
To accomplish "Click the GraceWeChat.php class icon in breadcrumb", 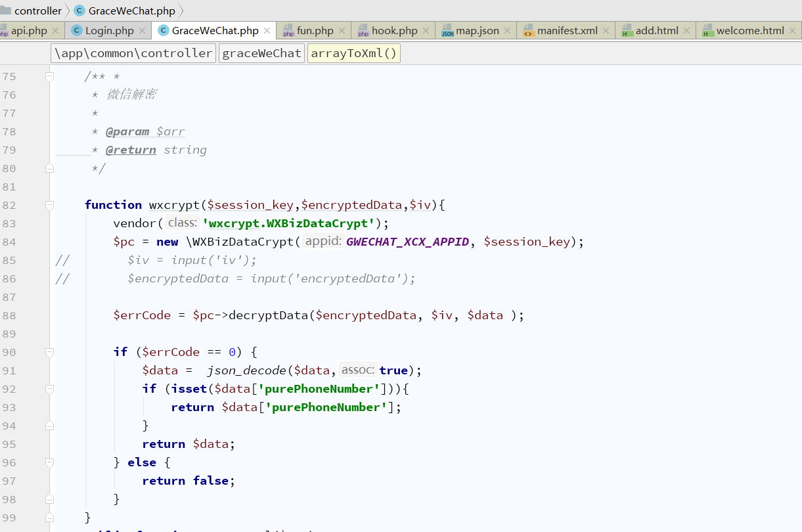I will coord(79,11).
